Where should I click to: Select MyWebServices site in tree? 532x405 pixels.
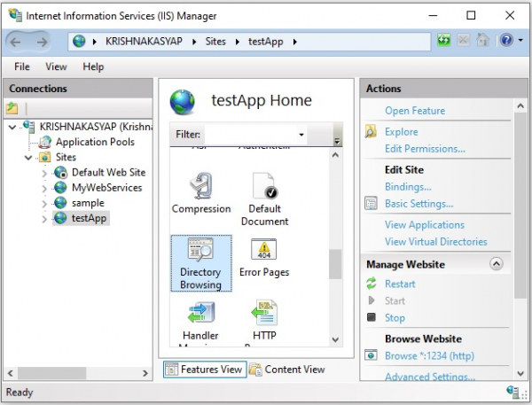point(106,188)
